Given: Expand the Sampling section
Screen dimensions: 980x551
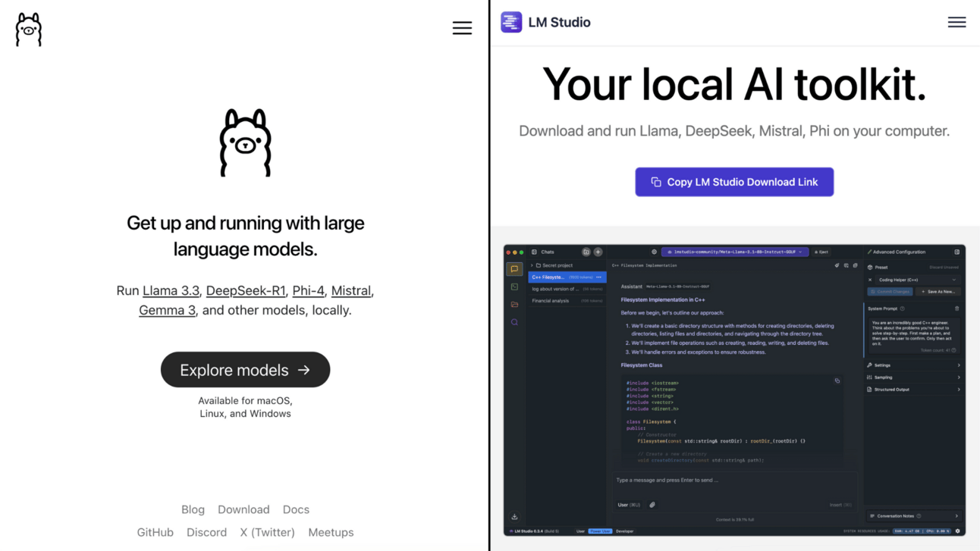Looking at the screenshot, I should click(x=914, y=377).
